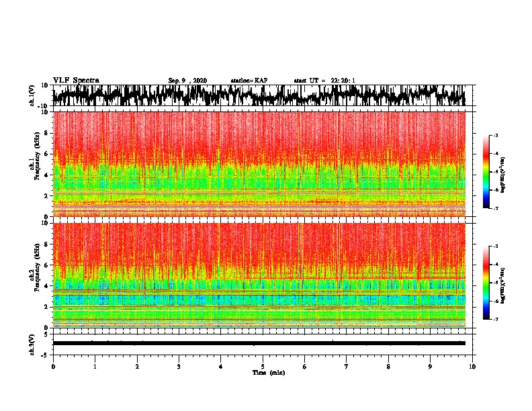532x411 pixels.
Task: Click the ch.2 colorbar log(PSD) label
Action: (503, 285)
